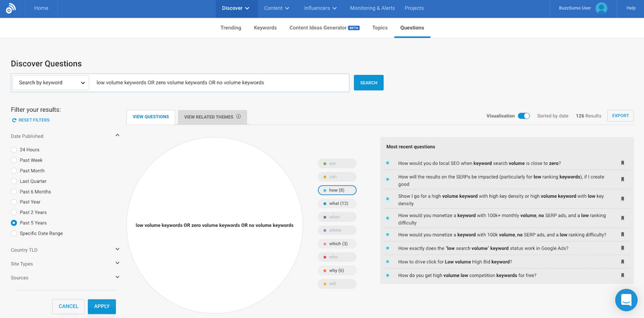Click into the keyword search input field
The width and height of the screenshot is (644, 318).
click(x=220, y=82)
